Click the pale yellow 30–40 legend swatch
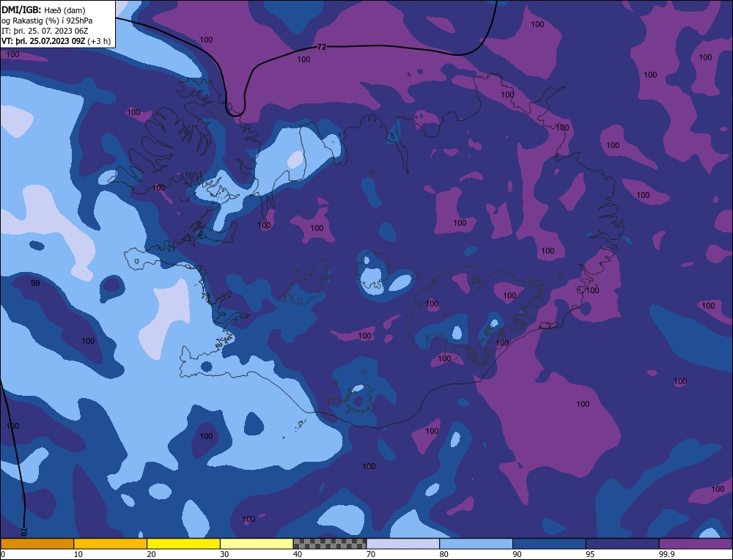This screenshot has height=560, width=733. (x=257, y=543)
